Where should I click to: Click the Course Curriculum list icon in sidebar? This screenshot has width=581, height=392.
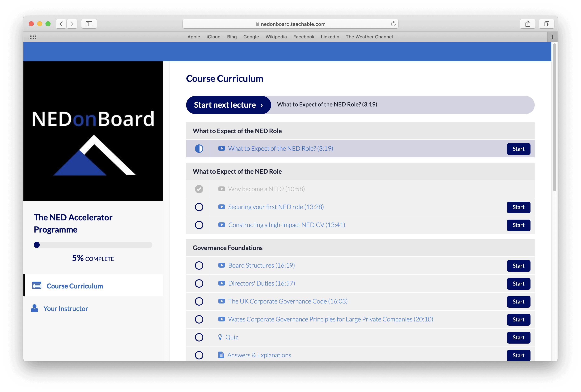[37, 286]
